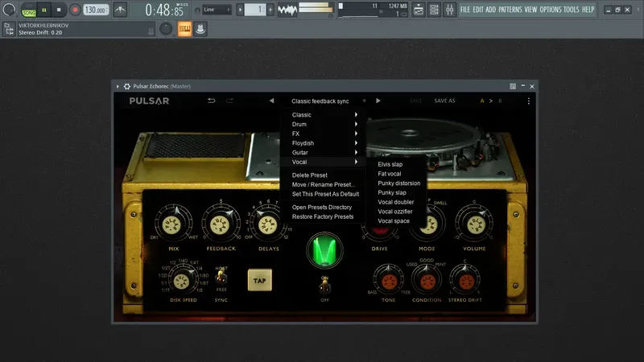Select next preset with right arrow
This screenshot has height=362, width=644.
tap(378, 101)
